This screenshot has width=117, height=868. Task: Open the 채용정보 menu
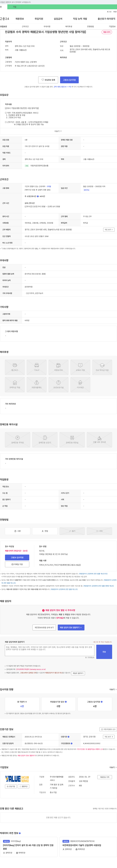coord(19,19)
